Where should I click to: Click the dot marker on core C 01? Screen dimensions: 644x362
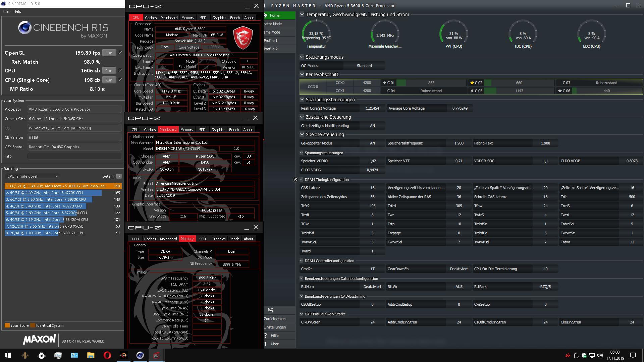[384, 83]
